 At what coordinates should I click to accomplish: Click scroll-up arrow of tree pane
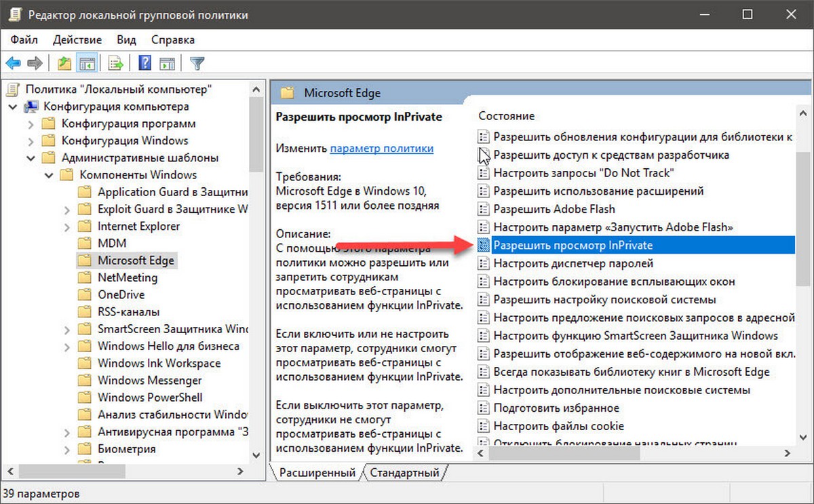[256, 88]
